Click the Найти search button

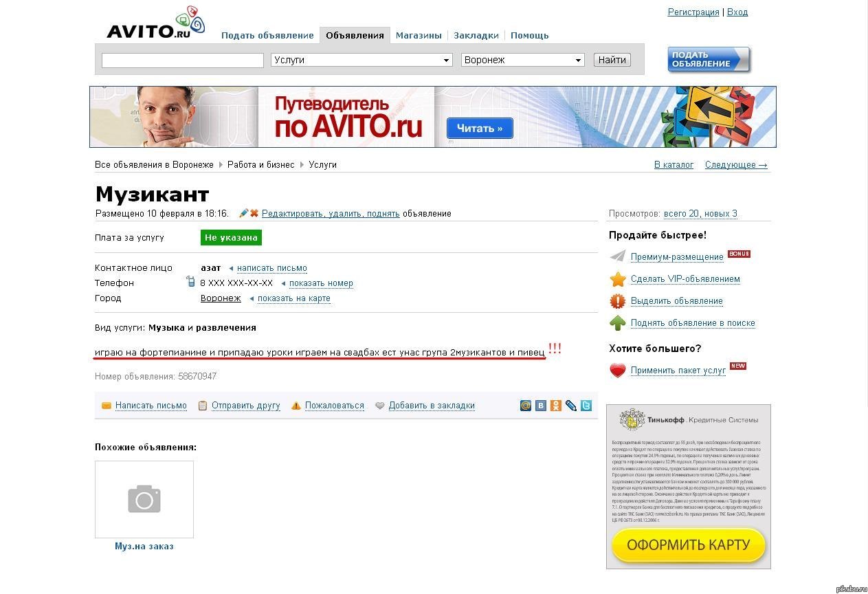tap(612, 60)
